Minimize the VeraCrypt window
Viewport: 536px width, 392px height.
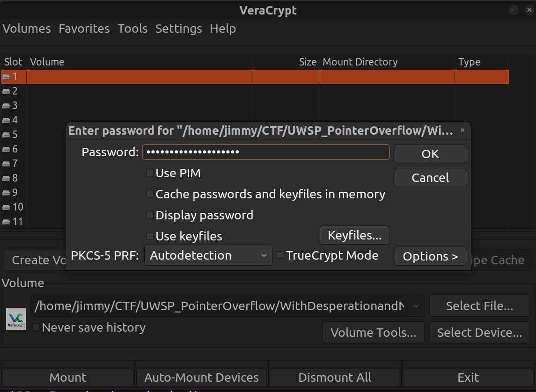514,10
